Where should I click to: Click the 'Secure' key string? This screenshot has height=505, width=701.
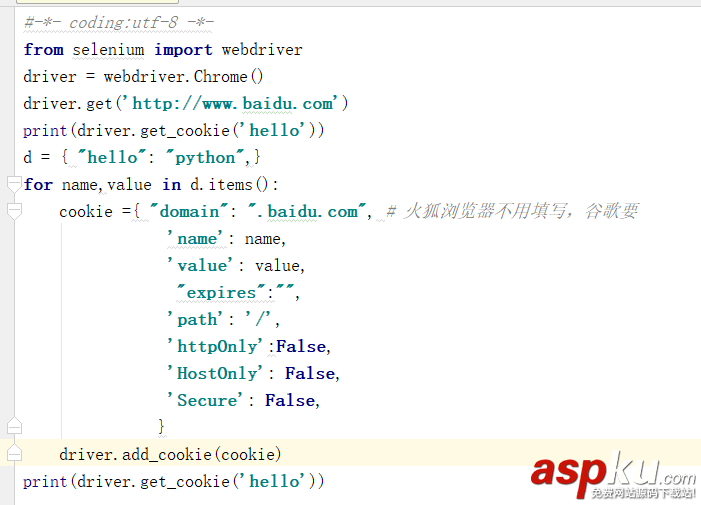pyautogui.click(x=205, y=400)
